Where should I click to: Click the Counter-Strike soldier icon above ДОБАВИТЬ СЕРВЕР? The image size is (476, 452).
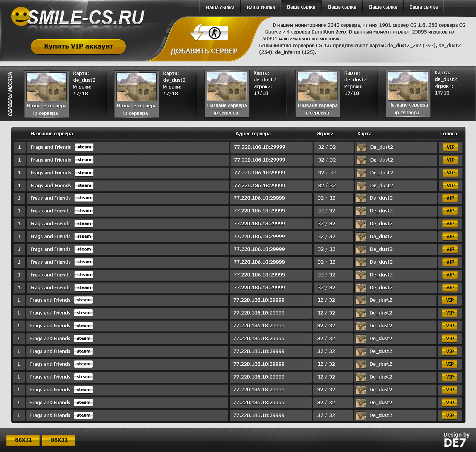214,33
